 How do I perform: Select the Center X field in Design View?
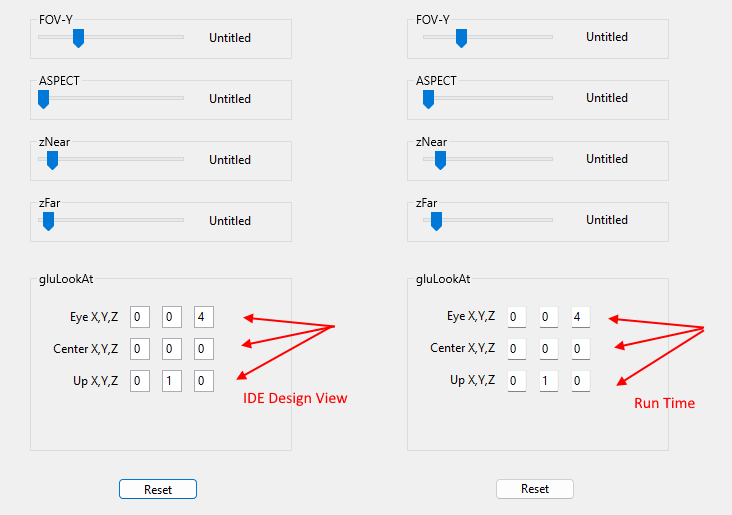tap(140, 349)
